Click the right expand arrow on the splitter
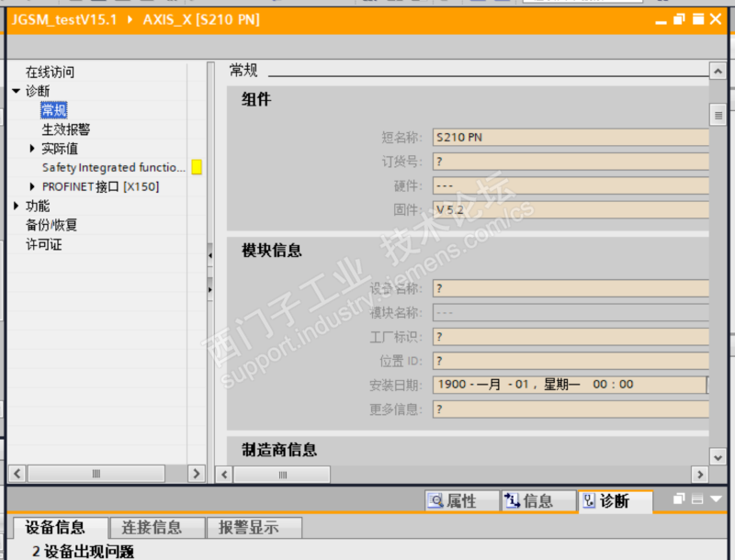Viewport: 735px width, 560px height. tap(210, 289)
